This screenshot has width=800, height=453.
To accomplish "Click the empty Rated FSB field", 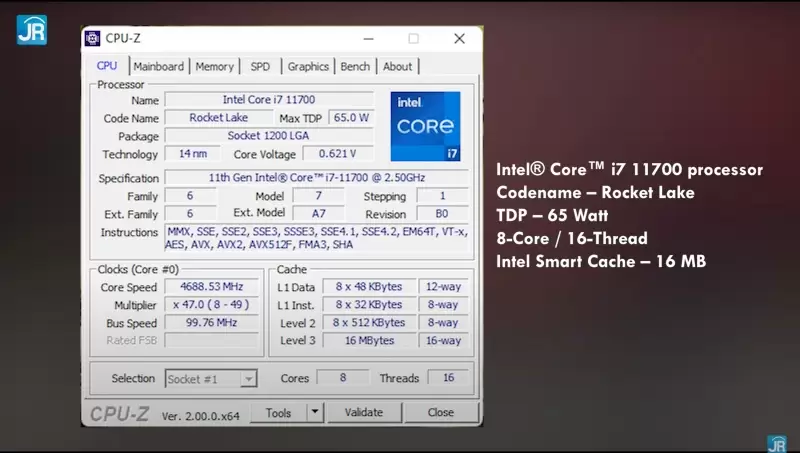I will click(211, 340).
